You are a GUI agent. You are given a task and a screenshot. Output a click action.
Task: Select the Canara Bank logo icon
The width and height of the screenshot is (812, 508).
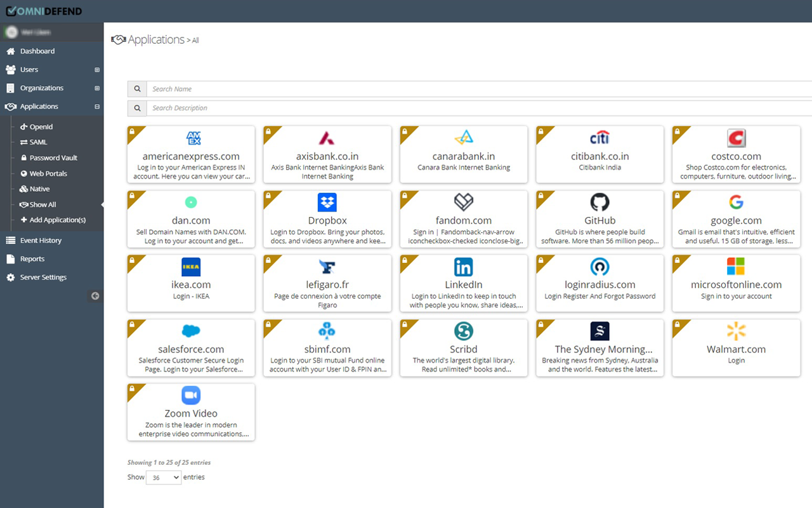point(464,138)
